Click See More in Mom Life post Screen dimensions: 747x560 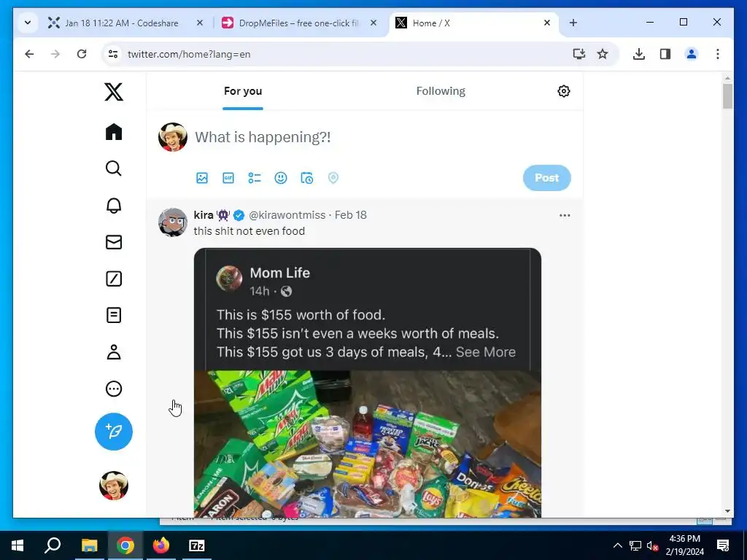click(485, 352)
